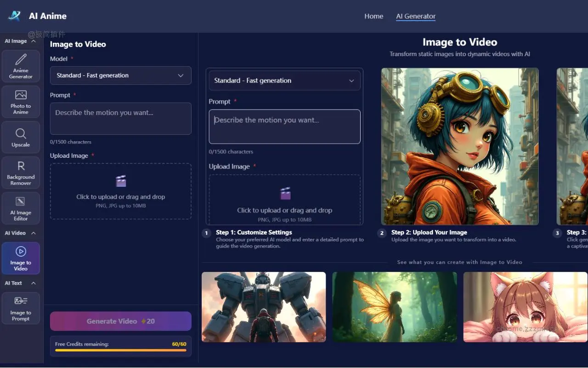
Task: Open the giant robot example thumbnail
Action: (263, 307)
